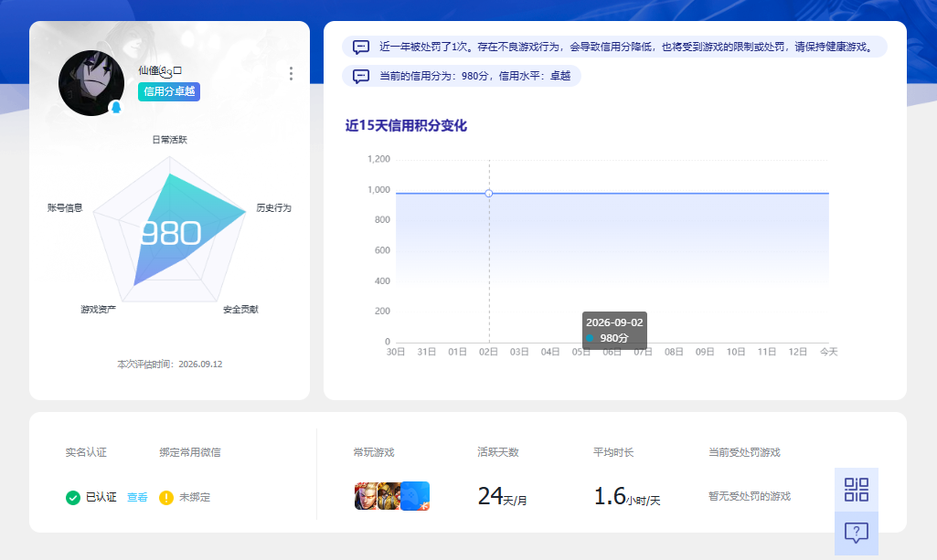937x560 pixels.
Task: Click the green verified check icon
Action: [x=73, y=497]
